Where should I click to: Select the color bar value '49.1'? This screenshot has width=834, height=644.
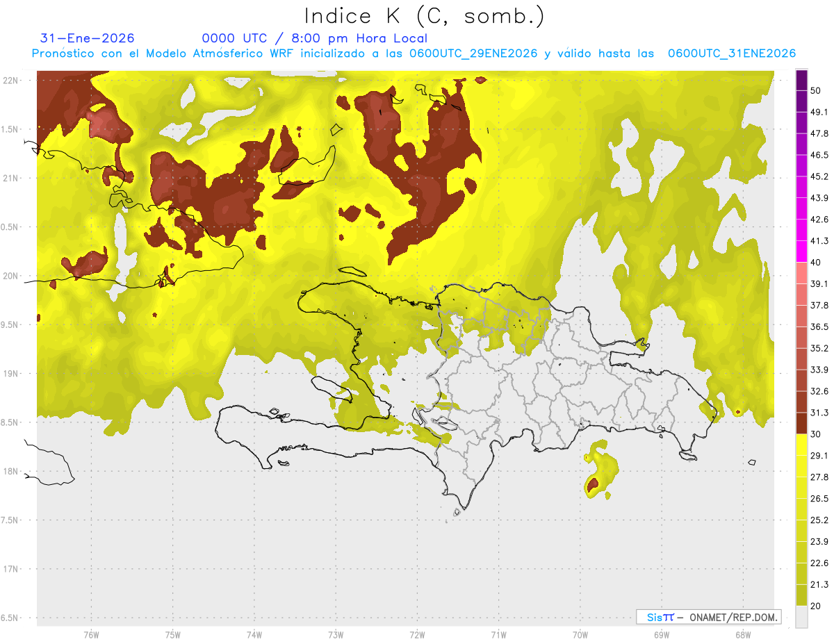819,112
